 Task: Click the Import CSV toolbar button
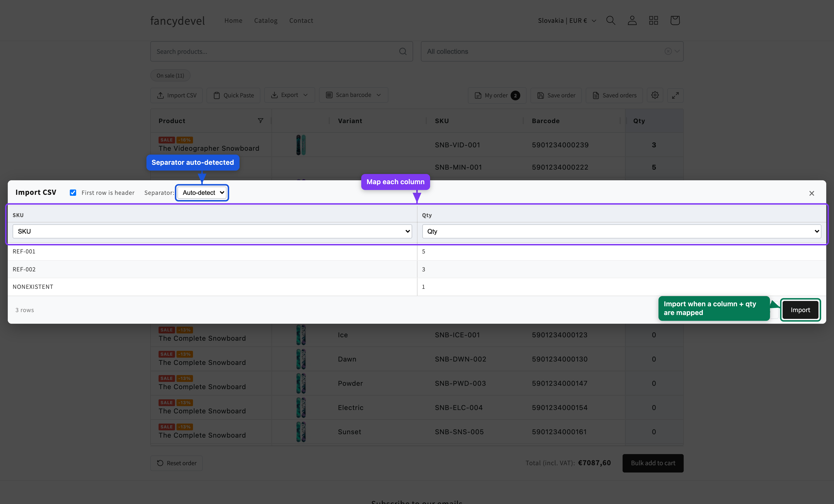pyautogui.click(x=176, y=95)
